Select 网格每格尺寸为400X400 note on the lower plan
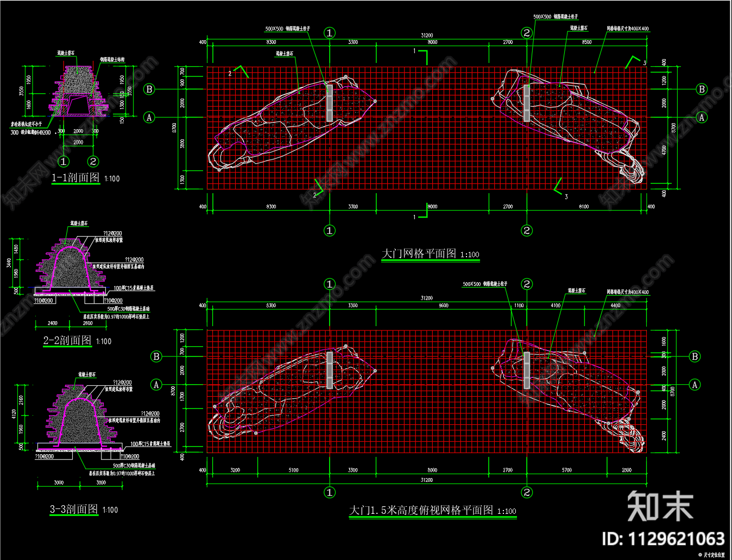Image resolution: width=732 pixels, height=560 pixels. coord(628,292)
